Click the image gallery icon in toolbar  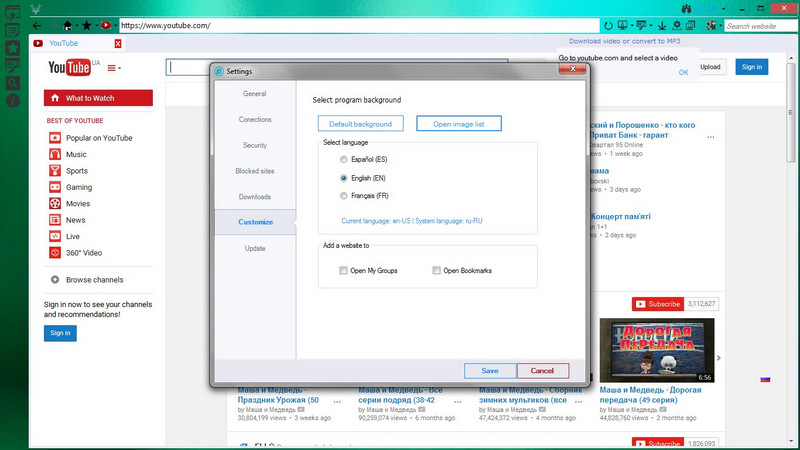click(690, 26)
